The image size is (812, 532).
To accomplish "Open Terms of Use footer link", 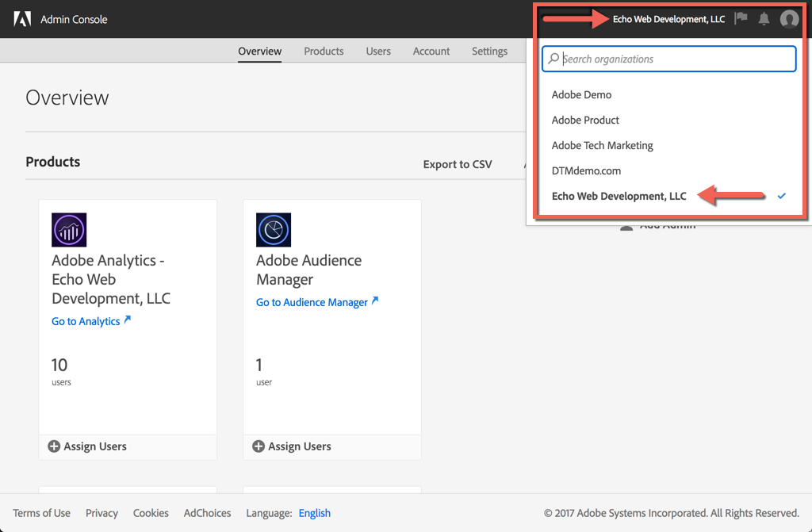I will coord(41,513).
